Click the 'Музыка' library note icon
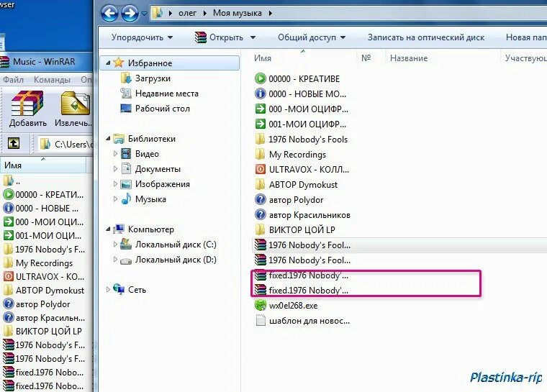This screenshot has width=547, height=392. click(x=126, y=199)
